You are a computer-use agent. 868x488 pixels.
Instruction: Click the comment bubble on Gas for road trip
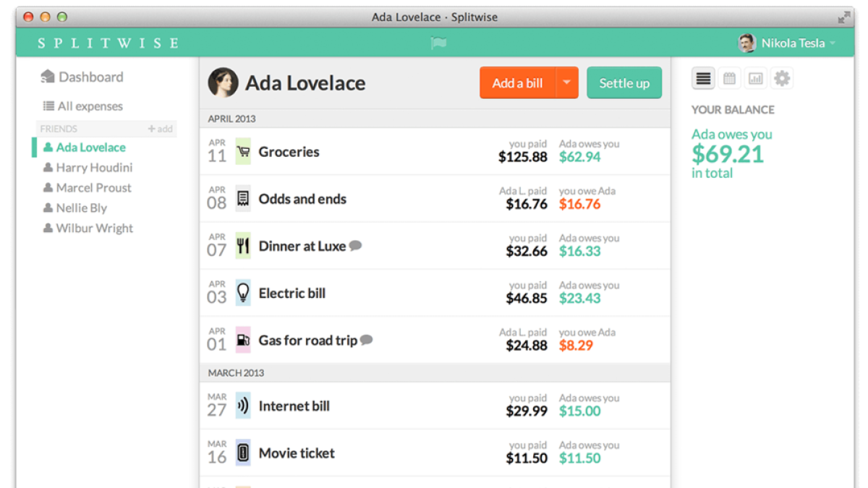(367, 340)
